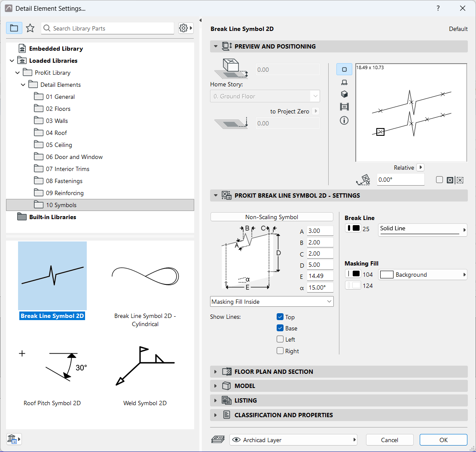Screen dimensions: 476x452
Task: Select the 10 Symbols folder
Action: pyautogui.click(x=100, y=205)
